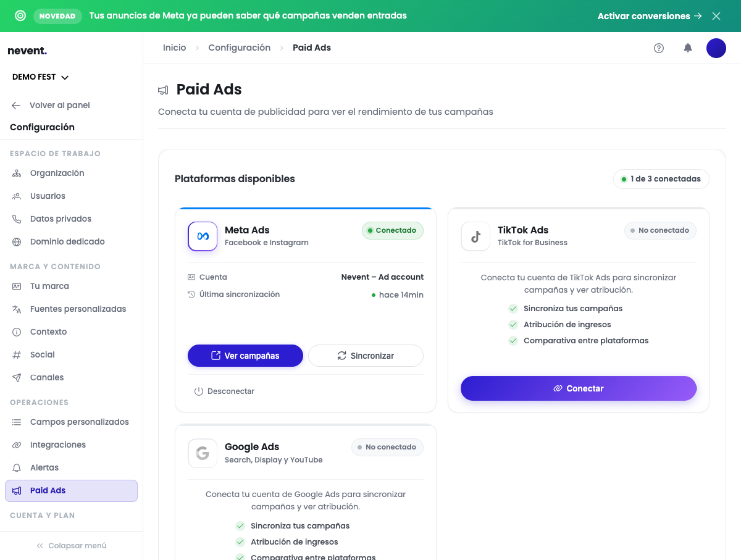Click Desconectar on Meta Ads card
The height and width of the screenshot is (560, 741).
(224, 391)
